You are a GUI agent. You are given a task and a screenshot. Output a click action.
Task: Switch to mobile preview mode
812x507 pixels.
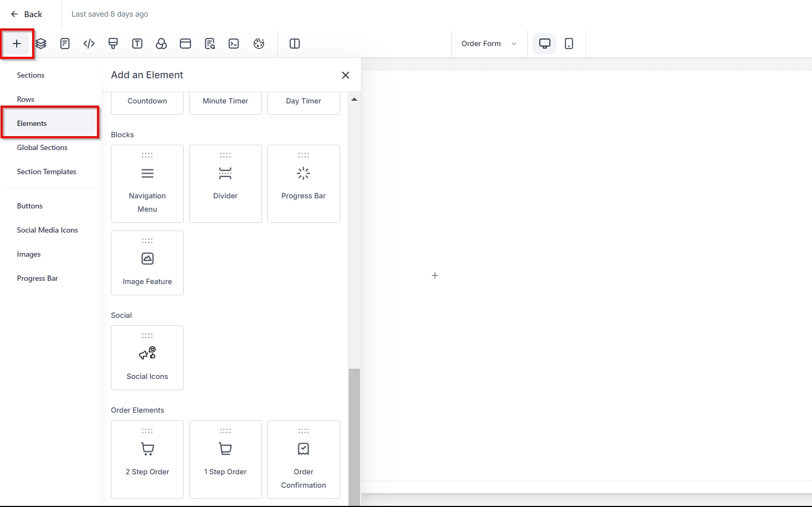coord(569,44)
